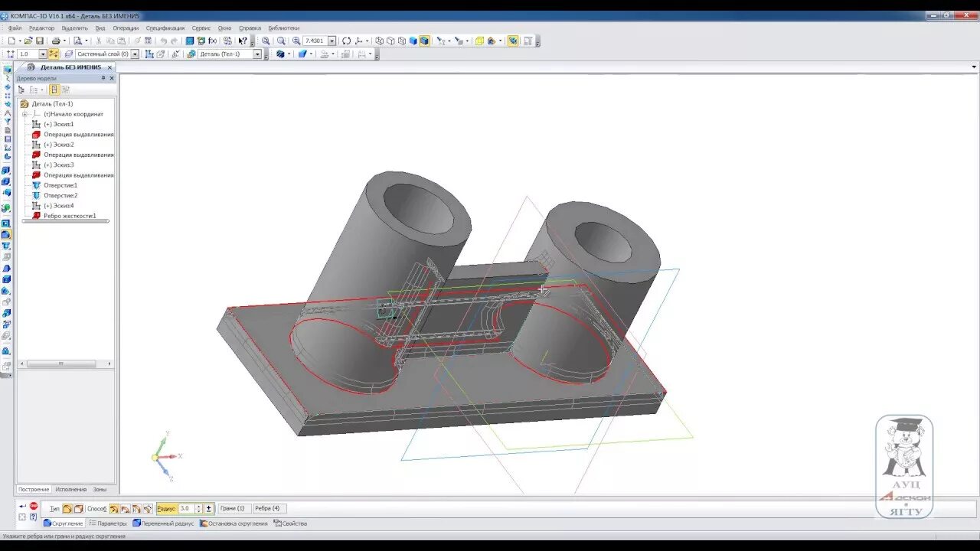Screen dimensions: 980x551
Task: Open the Variables (f(x)) icon
Action: pos(213,41)
